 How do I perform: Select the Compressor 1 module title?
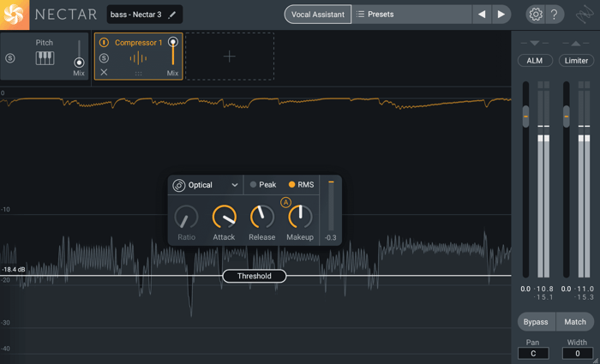tap(139, 43)
